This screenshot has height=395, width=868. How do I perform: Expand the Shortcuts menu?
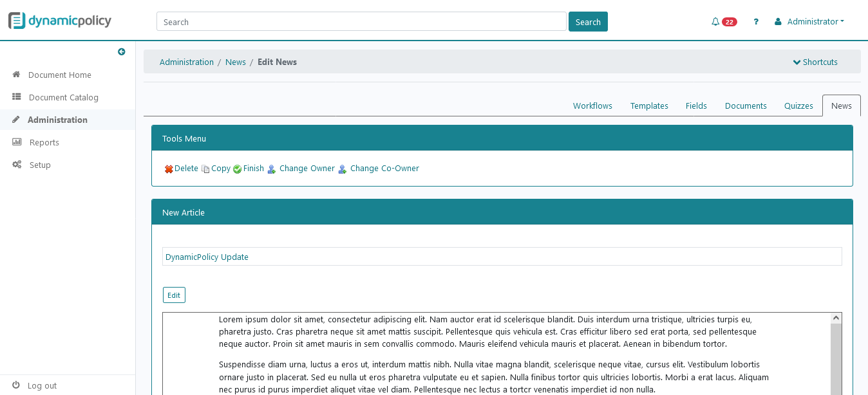pyautogui.click(x=815, y=62)
